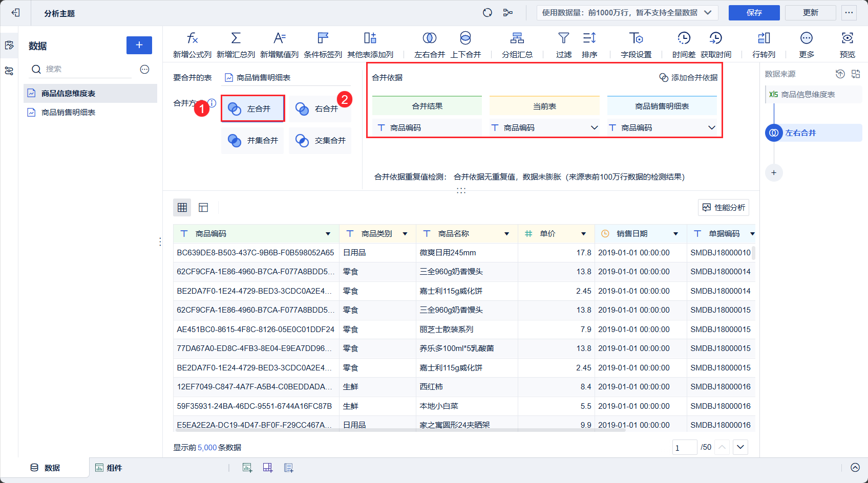Select 商品信息维度表 in data list

[x=90, y=93]
